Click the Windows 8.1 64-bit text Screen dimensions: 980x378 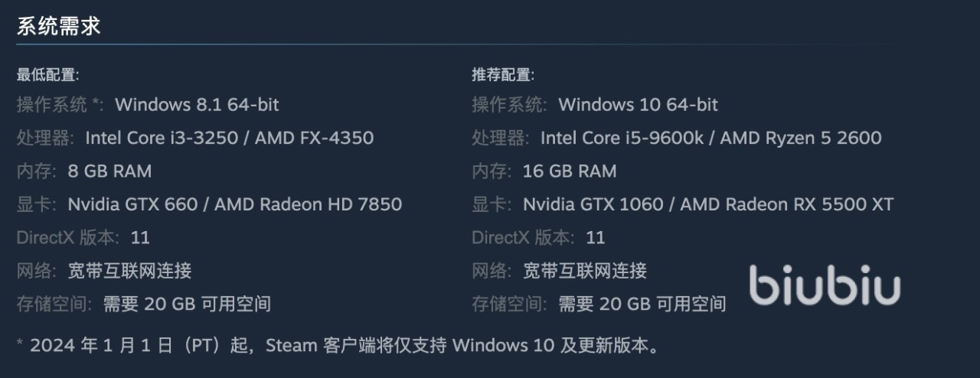(x=197, y=105)
